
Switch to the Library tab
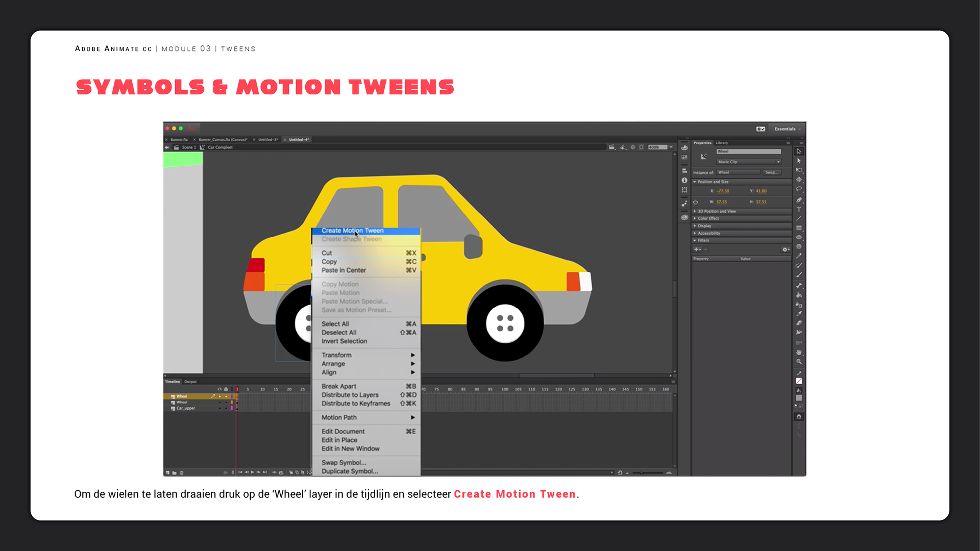(722, 143)
